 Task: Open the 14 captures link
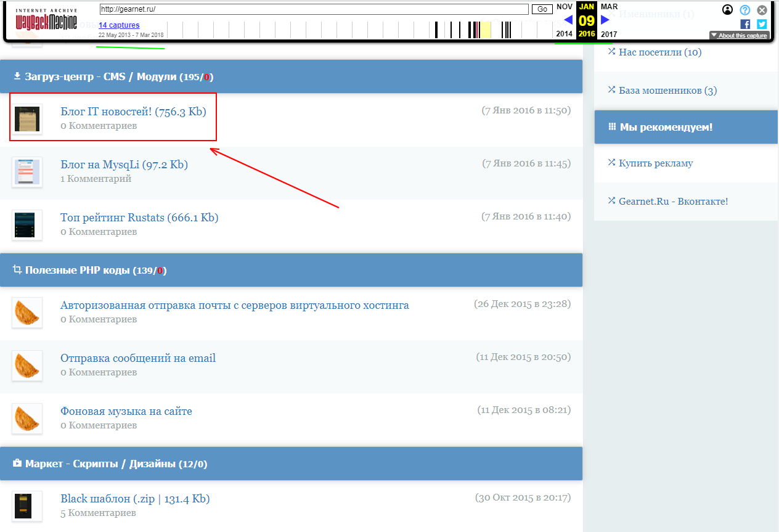click(119, 25)
